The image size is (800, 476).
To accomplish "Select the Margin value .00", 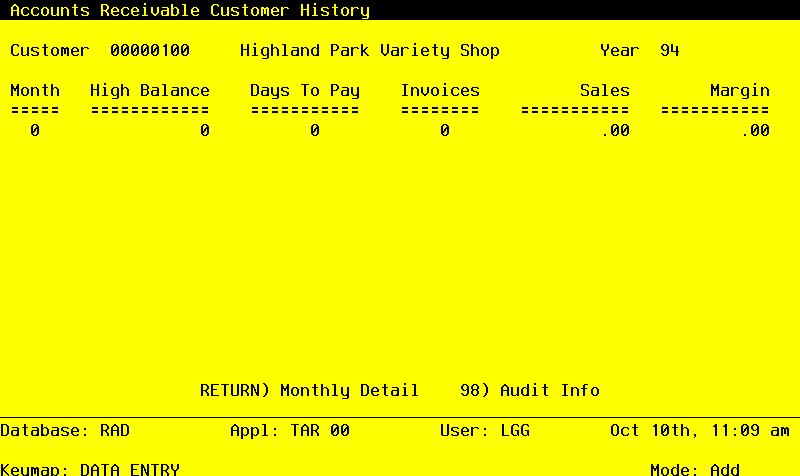I will pyautogui.click(x=756, y=131).
